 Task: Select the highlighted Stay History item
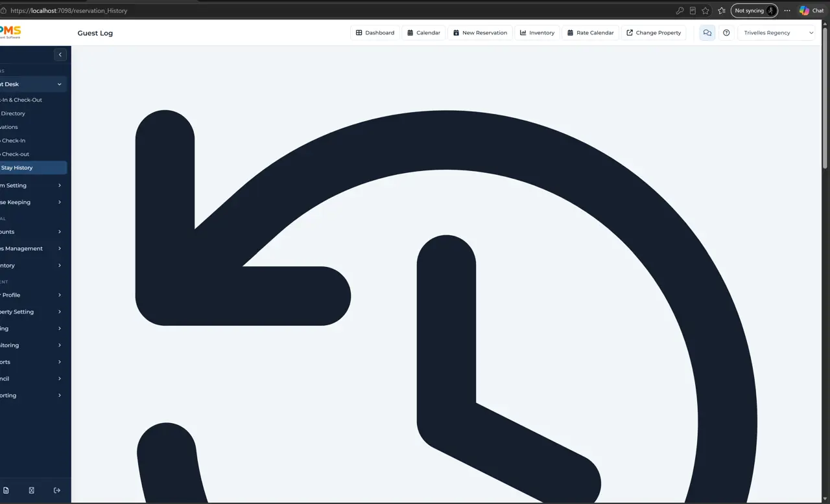point(32,168)
